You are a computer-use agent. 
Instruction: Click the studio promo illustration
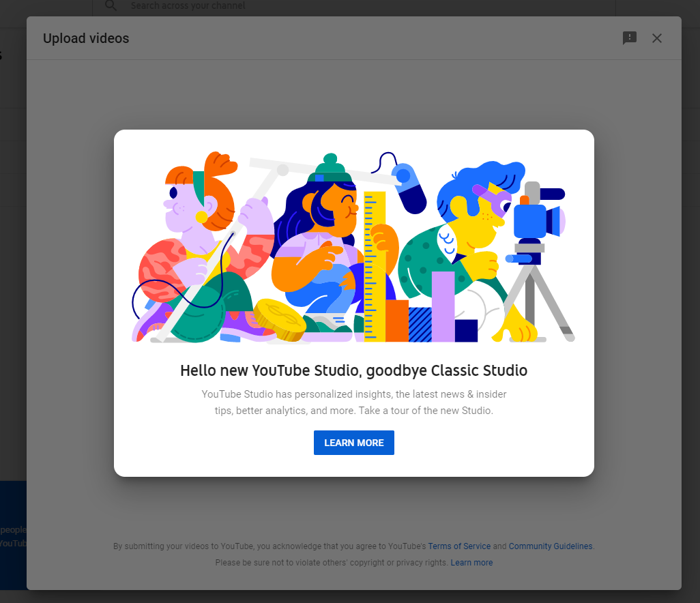click(353, 247)
